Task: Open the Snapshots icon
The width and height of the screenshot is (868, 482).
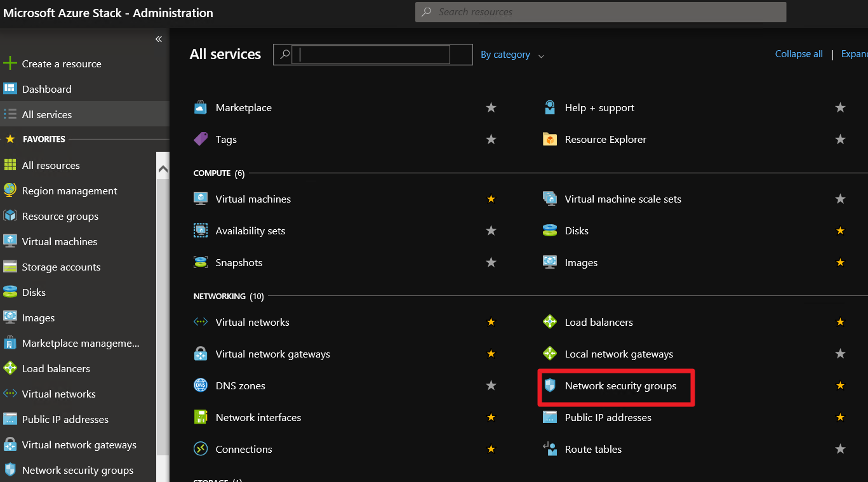Action: click(x=201, y=262)
